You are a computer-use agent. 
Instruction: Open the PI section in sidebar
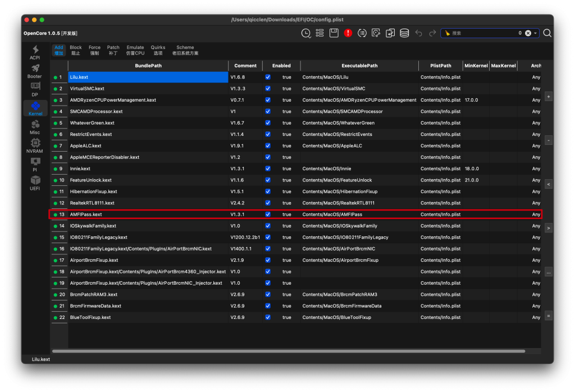[x=35, y=165]
